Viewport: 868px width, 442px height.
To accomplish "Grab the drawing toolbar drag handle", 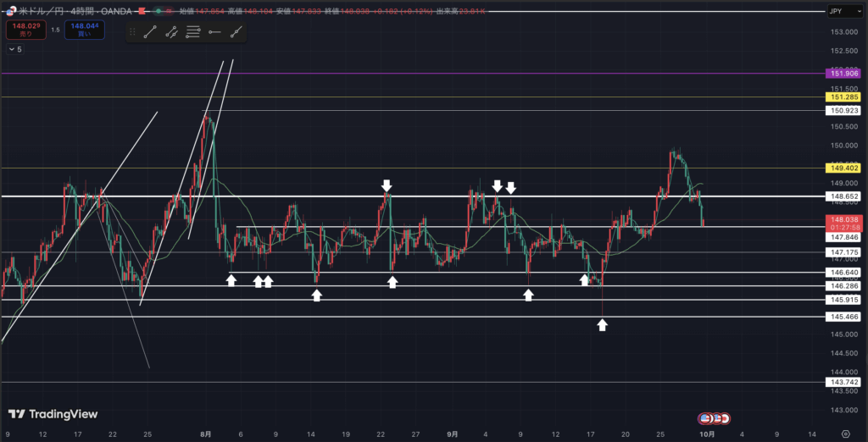I will tap(132, 32).
